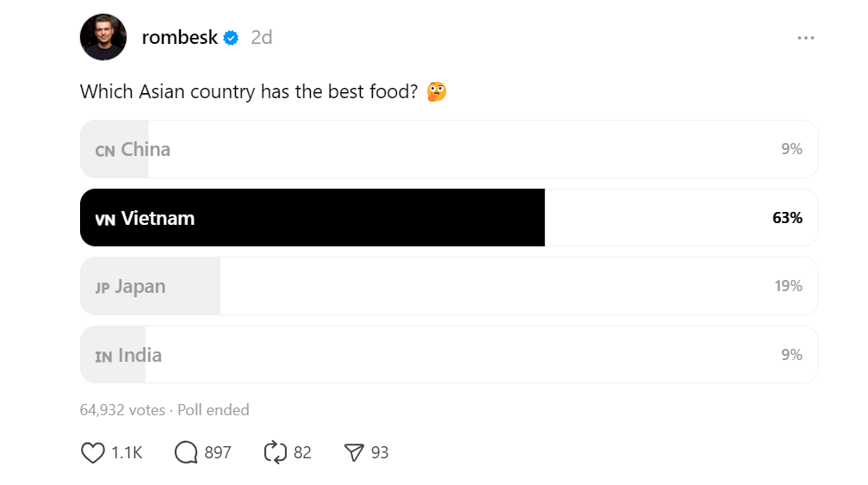Open replies via the comment bubble icon
The height and width of the screenshot is (485, 868).
click(x=186, y=452)
